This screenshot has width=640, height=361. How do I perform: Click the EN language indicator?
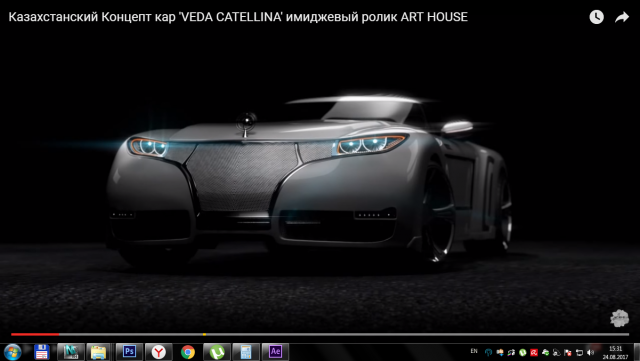474,351
